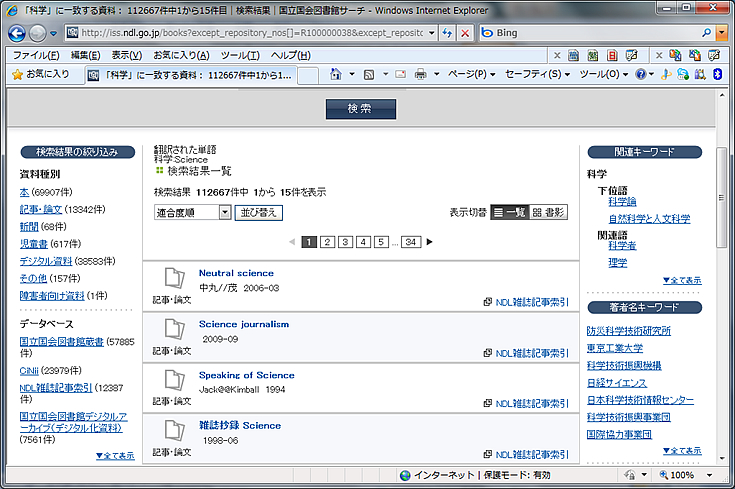Screen dimensions: 735x489
Task: Open the ツール(T) menu
Action: pyautogui.click(x=240, y=55)
